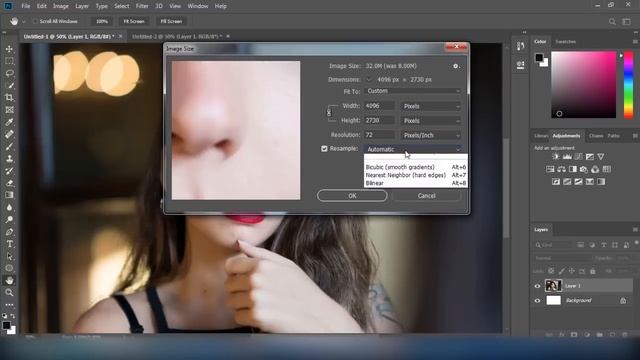640x360 pixels.
Task: Select the Frame tool
Action: [x=9, y=110]
